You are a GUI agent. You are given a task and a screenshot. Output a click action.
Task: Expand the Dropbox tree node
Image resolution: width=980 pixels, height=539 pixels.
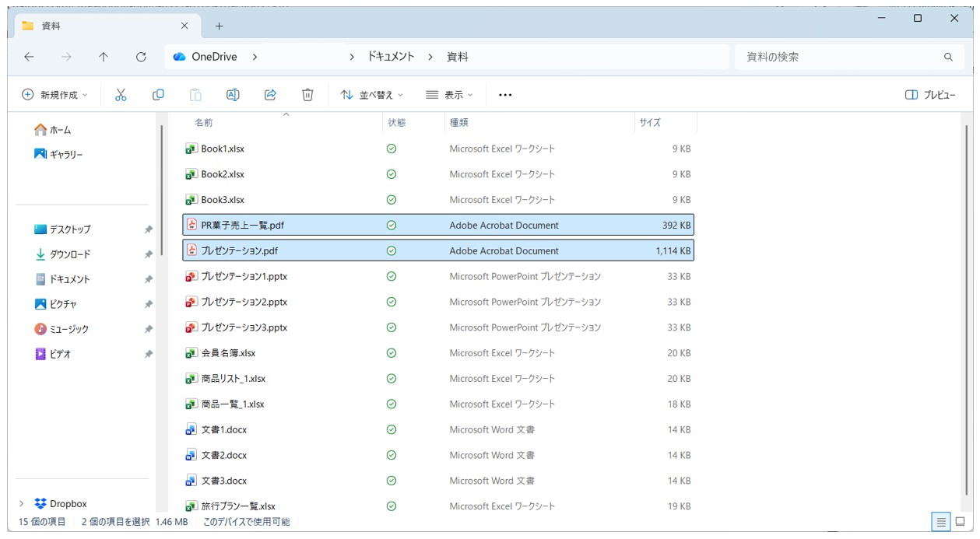coord(21,503)
